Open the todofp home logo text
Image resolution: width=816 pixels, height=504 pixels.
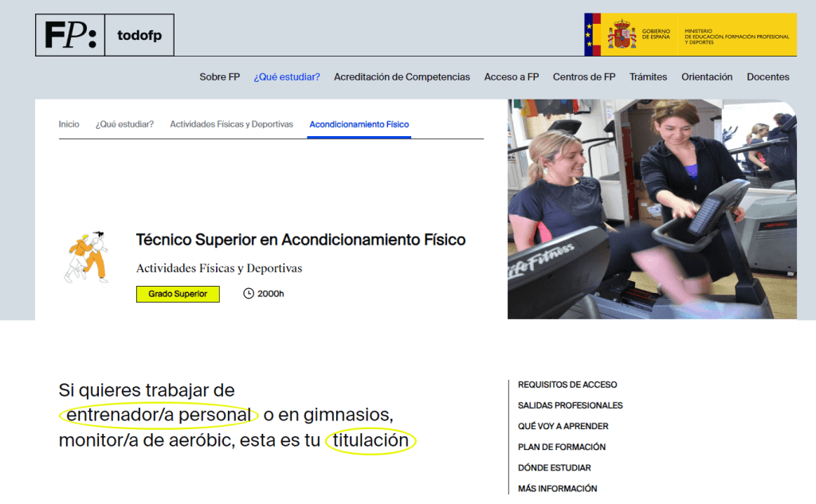tap(139, 35)
